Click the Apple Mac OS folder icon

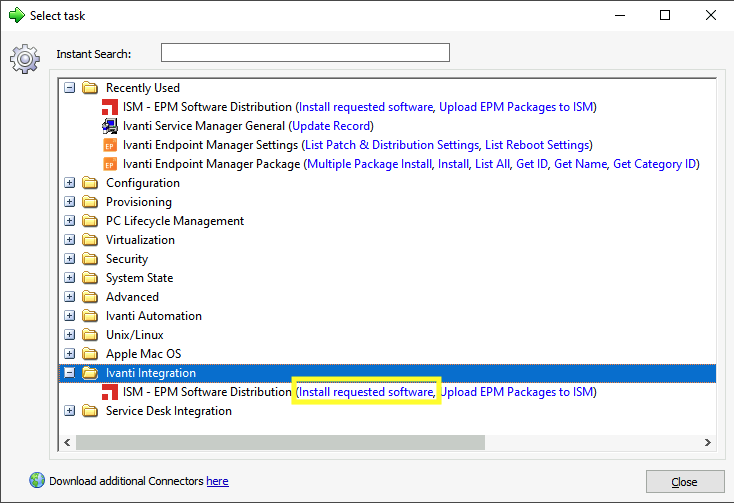[x=90, y=354]
